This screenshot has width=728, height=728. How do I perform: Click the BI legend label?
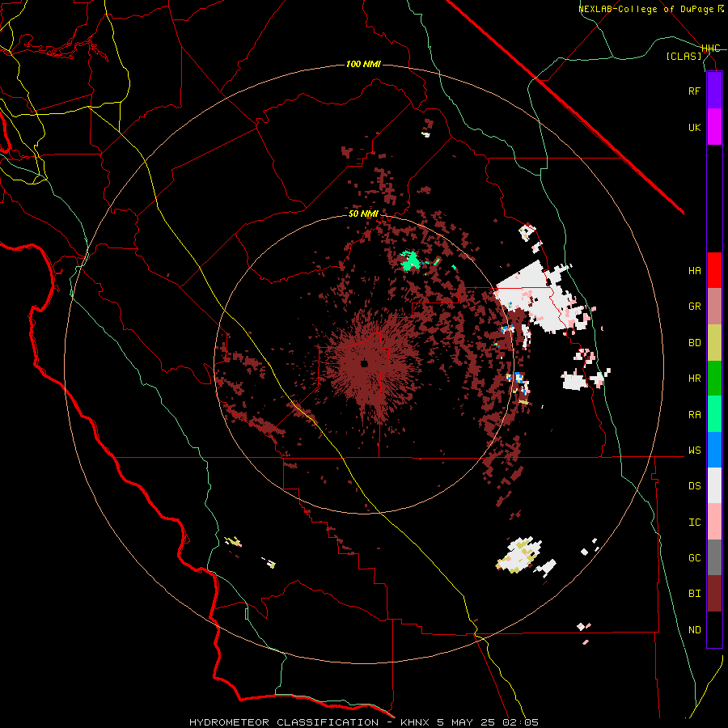(694, 594)
